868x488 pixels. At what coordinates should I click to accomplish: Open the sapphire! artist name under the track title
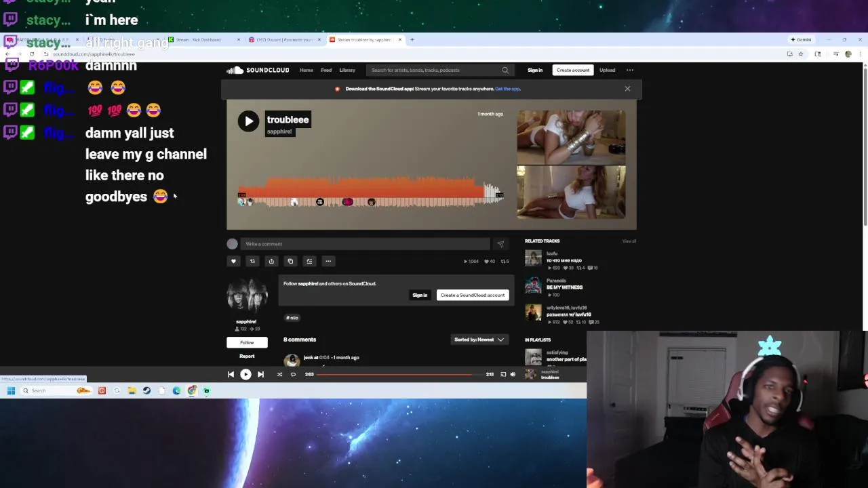(x=279, y=131)
